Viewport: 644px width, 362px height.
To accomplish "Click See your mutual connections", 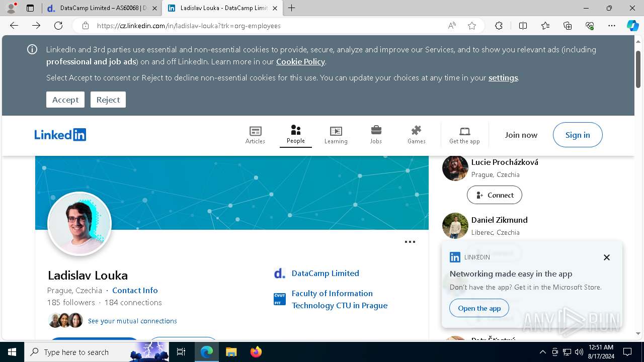I will coord(132,321).
